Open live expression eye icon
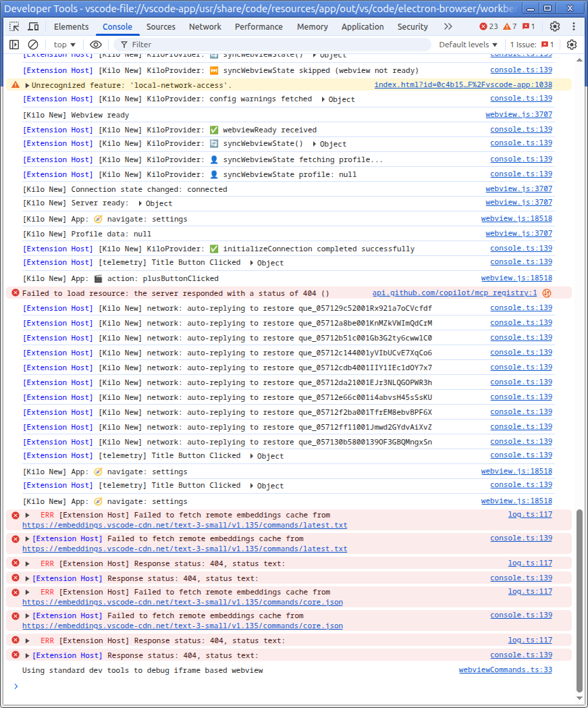The height and width of the screenshot is (708, 588). click(x=96, y=45)
